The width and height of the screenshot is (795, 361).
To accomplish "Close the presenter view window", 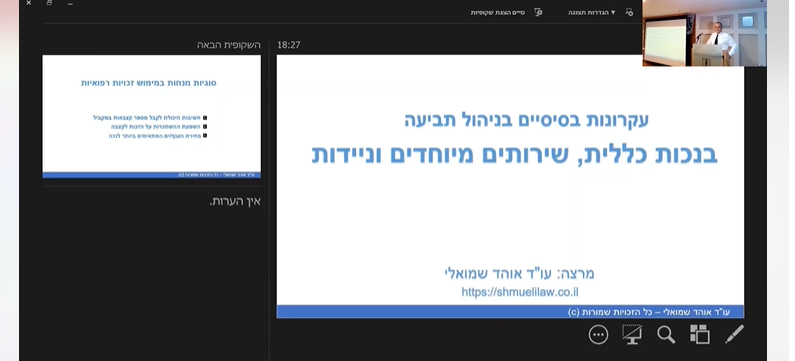I will 29,3.
